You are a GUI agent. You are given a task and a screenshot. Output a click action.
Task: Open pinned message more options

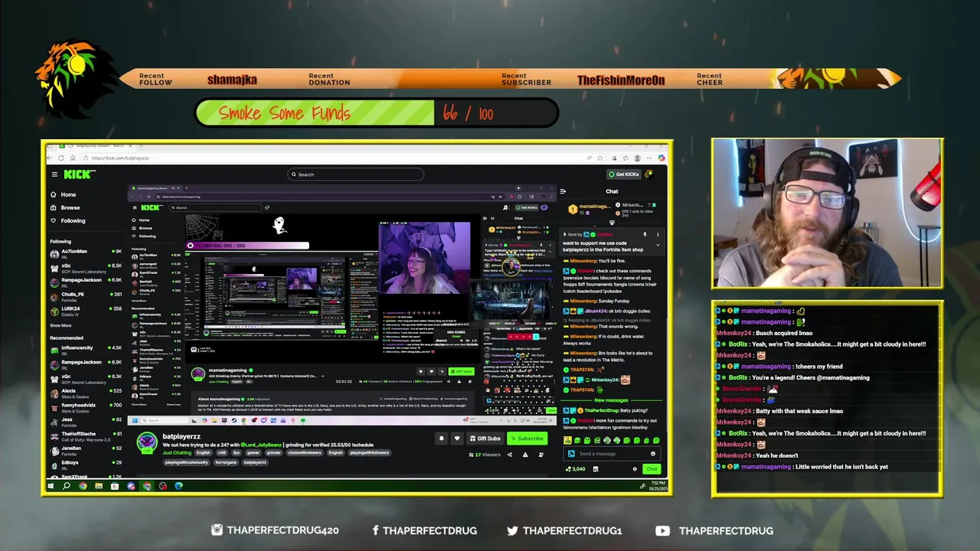point(657,234)
